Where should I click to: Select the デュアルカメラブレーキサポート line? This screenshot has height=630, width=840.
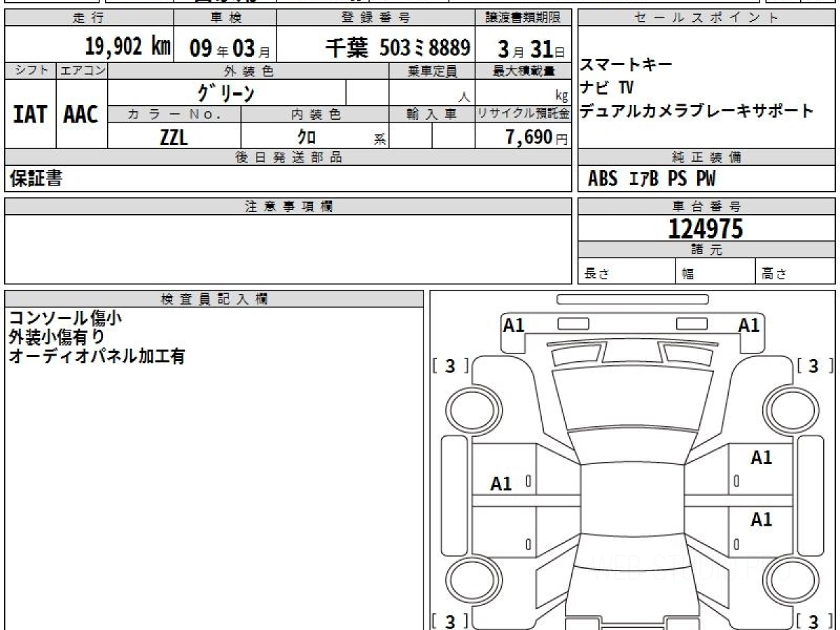[x=697, y=111]
